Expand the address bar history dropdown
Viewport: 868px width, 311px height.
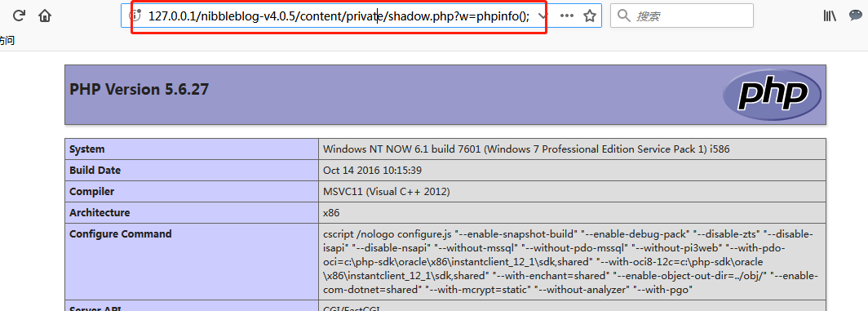542,16
